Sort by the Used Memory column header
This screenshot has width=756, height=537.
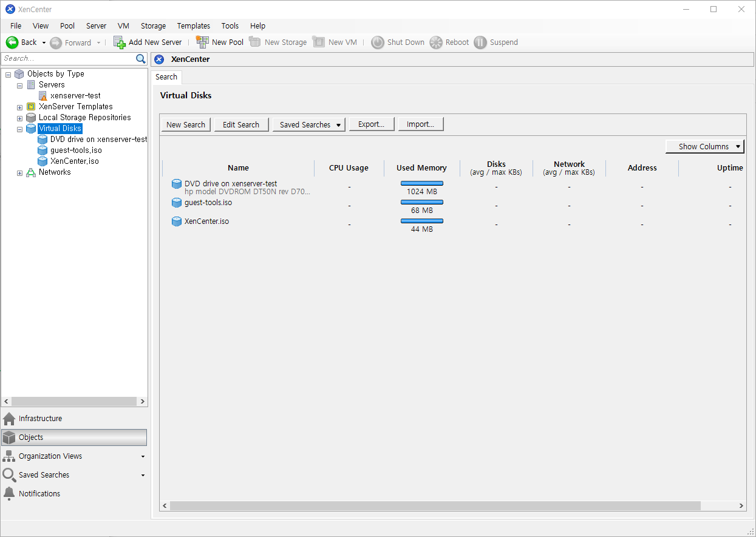click(421, 168)
